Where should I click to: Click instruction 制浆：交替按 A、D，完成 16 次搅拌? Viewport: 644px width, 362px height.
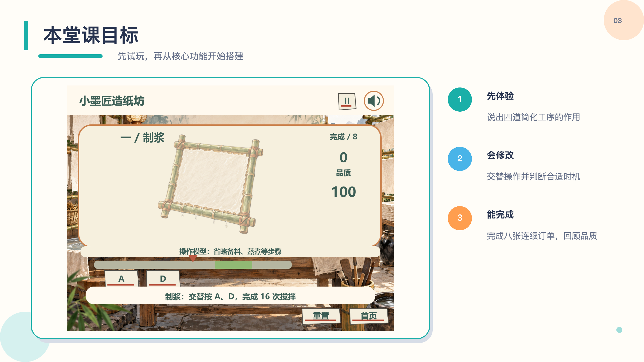pos(230,297)
